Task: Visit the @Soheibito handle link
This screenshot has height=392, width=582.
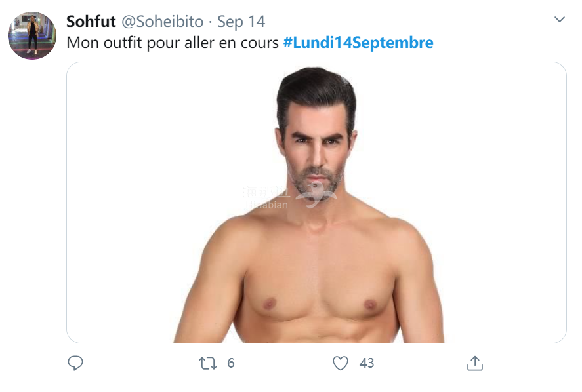Action: click(x=162, y=22)
